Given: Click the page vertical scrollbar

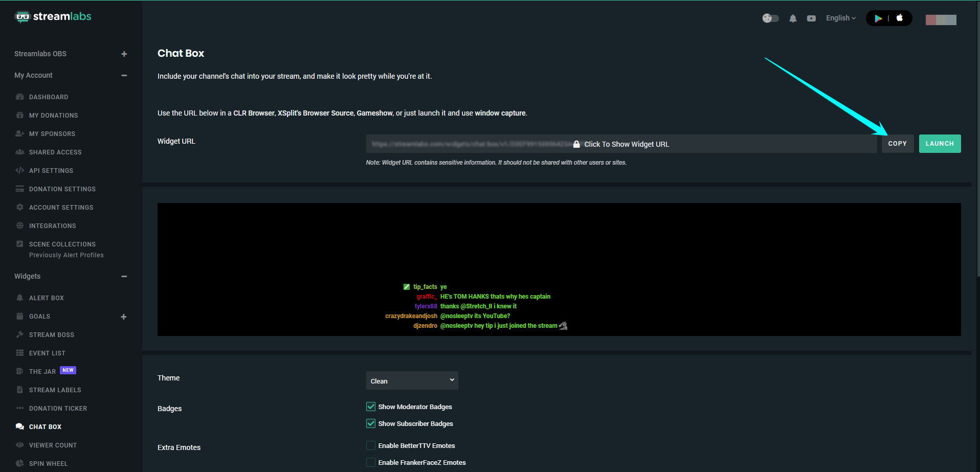Looking at the screenshot, I should (978, 138).
